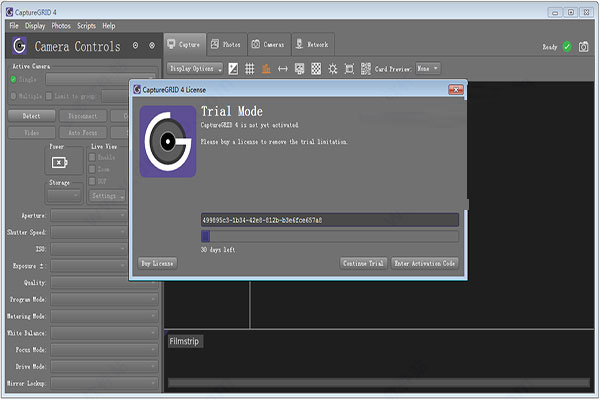
Task: Click the machine ID code field
Action: (330, 220)
